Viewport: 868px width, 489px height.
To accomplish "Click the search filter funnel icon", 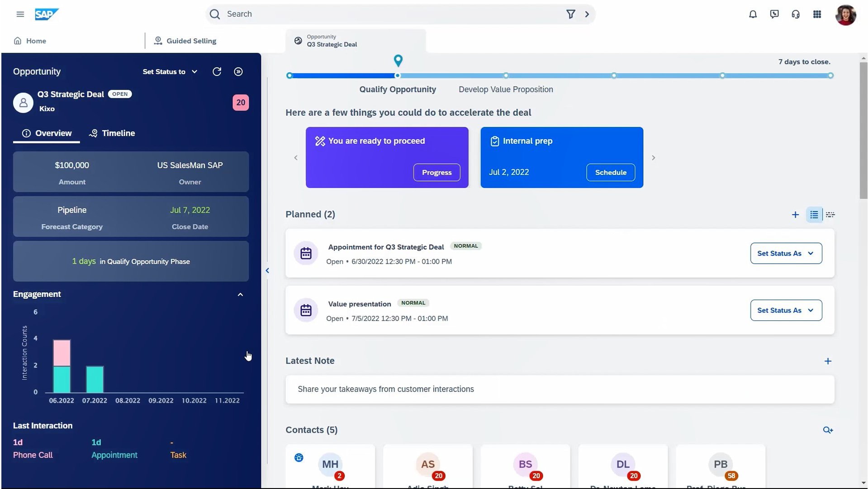I will 570,14.
